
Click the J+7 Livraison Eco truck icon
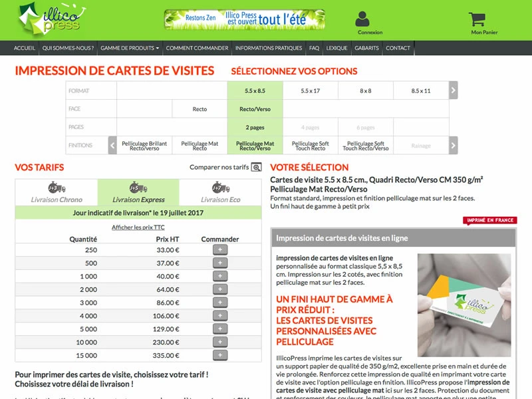[x=221, y=188]
